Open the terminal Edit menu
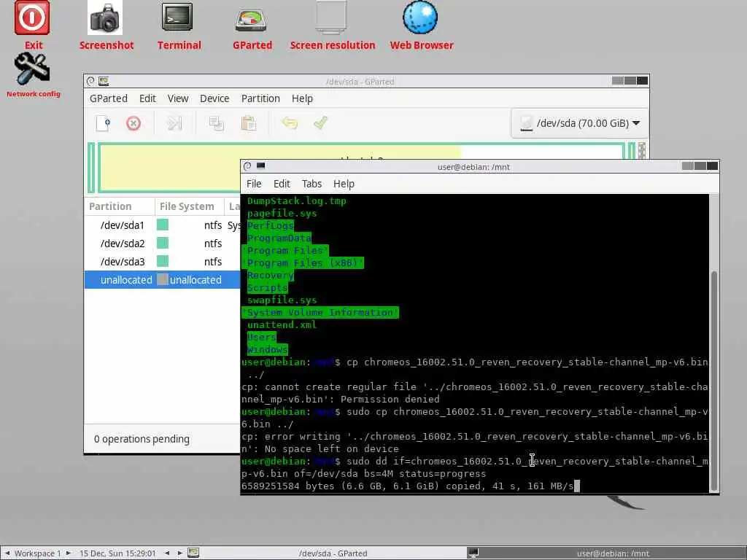Screen dimensions: 747x560 [282, 184]
